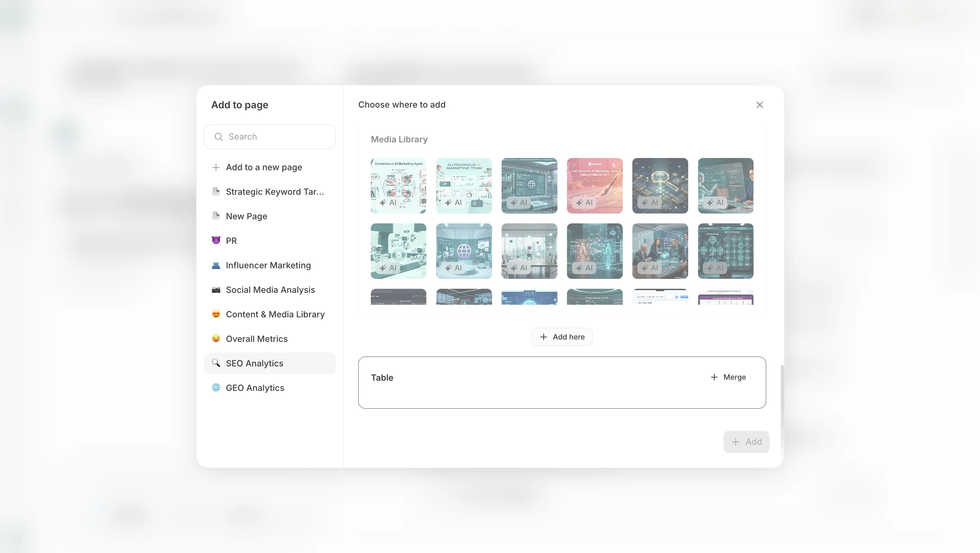980x553 pixels.
Task: Select the office network nodes thumbnail
Action: point(529,251)
